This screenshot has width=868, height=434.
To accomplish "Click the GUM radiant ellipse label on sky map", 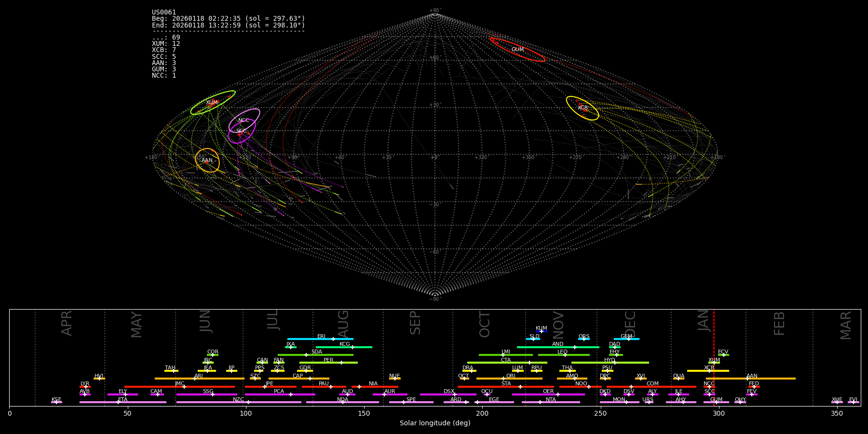I will coord(517,50).
